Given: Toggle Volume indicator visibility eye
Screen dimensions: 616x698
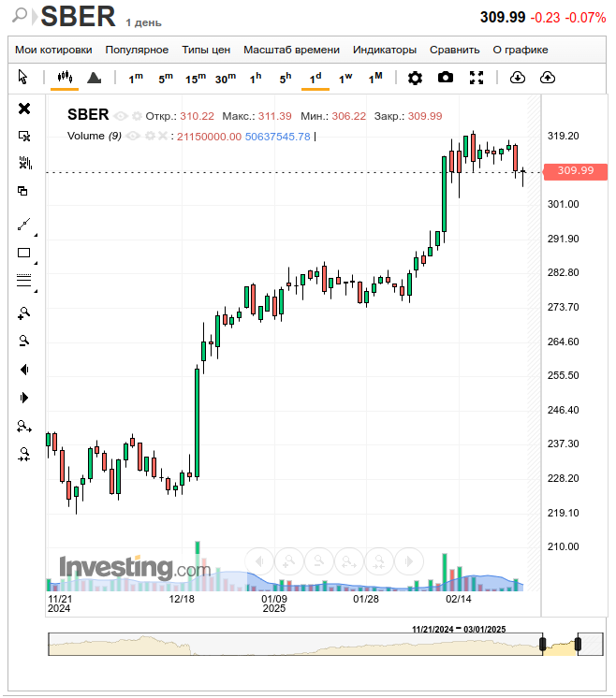Looking at the screenshot, I should [x=134, y=136].
